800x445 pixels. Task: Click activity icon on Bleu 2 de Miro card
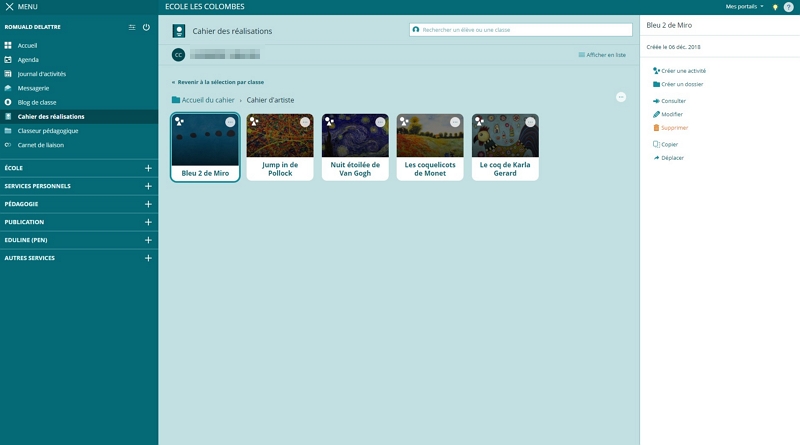(179, 121)
